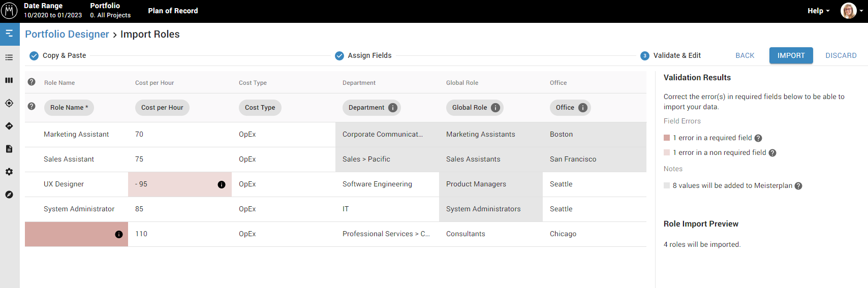The width and height of the screenshot is (868, 288).
Task: Open the board columns sidebar icon
Action: click(x=9, y=80)
